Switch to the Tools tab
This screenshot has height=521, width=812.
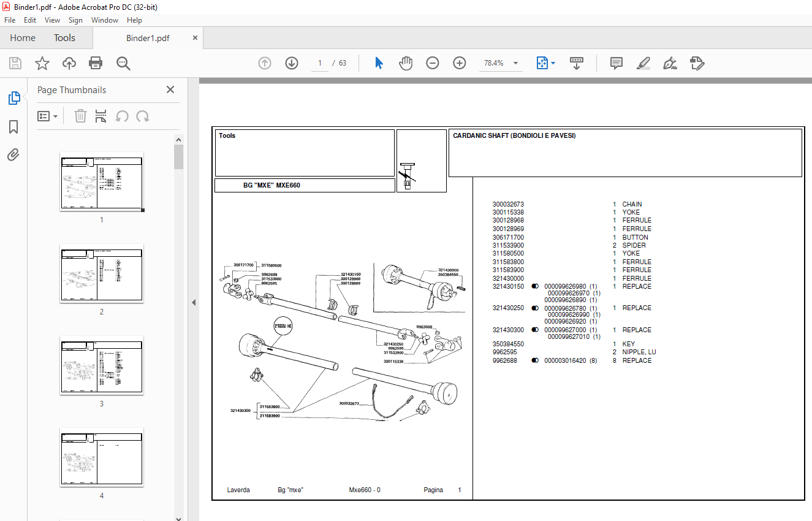click(64, 38)
